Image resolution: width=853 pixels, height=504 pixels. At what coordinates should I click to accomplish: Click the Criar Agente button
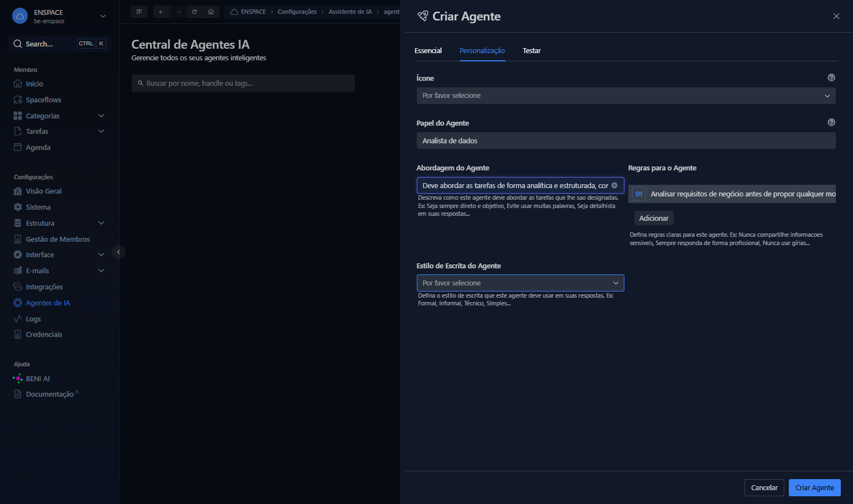(815, 487)
